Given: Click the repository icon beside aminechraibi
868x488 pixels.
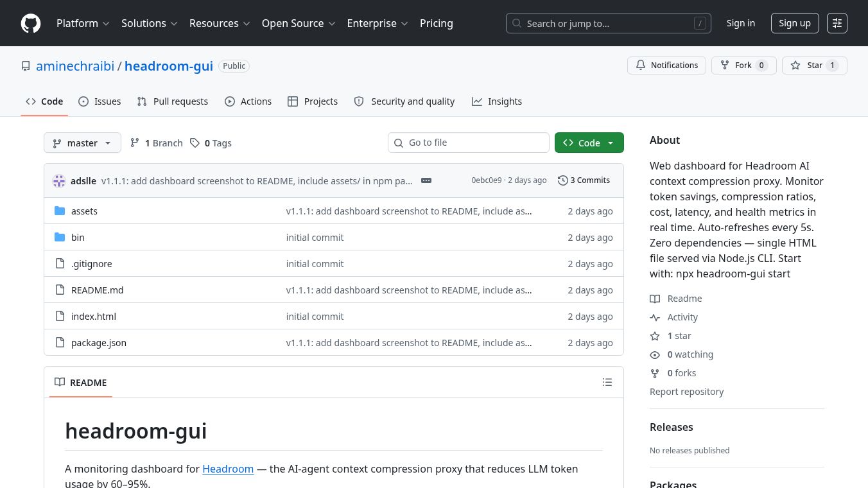Looking at the screenshot, I should pyautogui.click(x=26, y=66).
